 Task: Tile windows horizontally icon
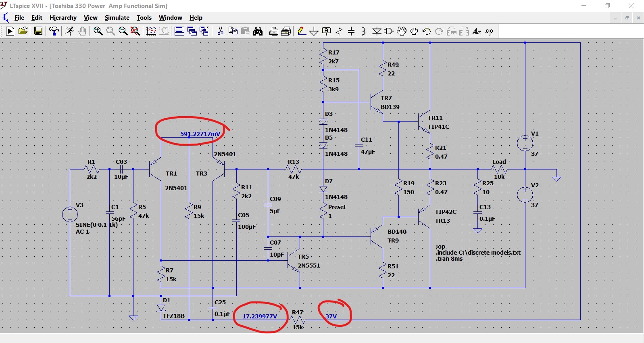point(179,31)
